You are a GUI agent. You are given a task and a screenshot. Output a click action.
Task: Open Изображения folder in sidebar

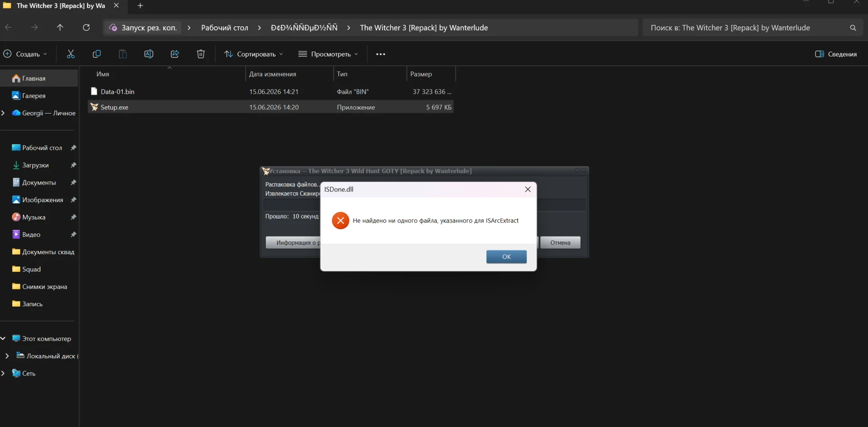pyautogui.click(x=42, y=200)
